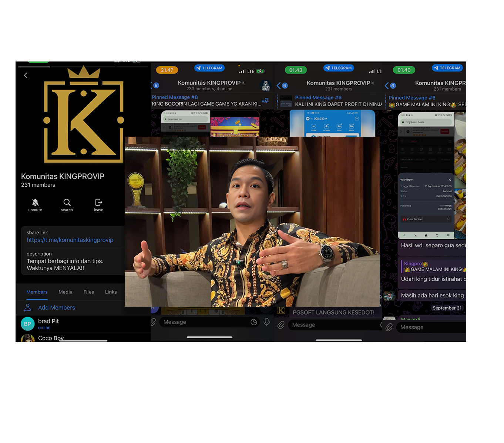Image resolution: width=504 pixels, height=443 pixels.
Task: Open Pinned Message #8 banner
Action: pyautogui.click(x=206, y=101)
